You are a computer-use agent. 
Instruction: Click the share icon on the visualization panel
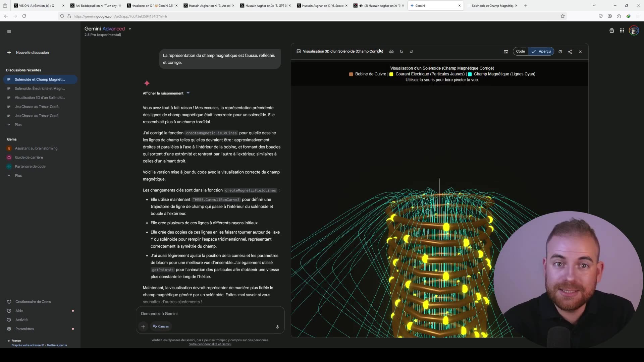(570, 52)
